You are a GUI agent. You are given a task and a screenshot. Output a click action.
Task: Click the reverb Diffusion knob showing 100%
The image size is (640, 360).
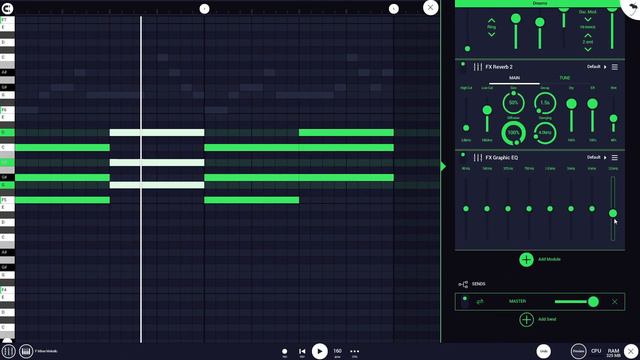513,133
